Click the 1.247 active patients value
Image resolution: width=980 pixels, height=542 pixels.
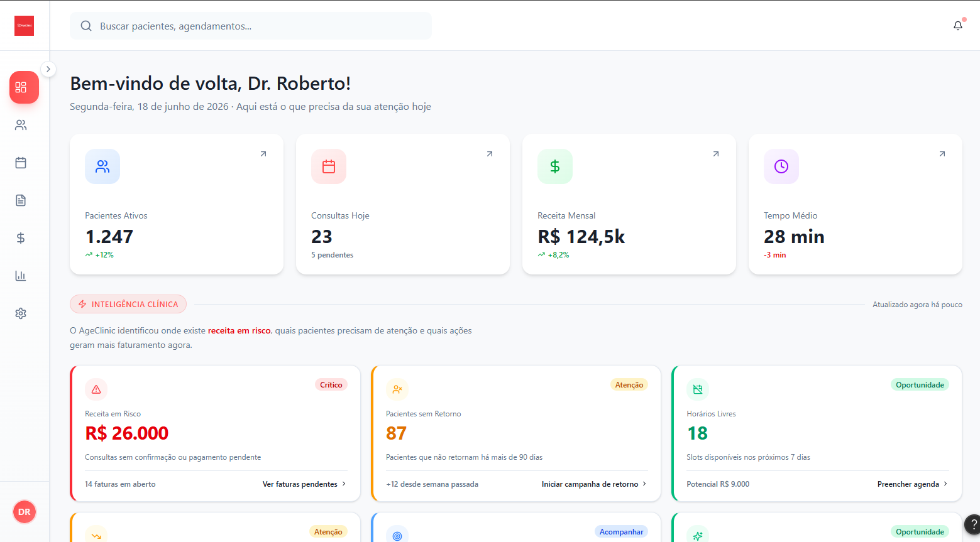coord(109,237)
